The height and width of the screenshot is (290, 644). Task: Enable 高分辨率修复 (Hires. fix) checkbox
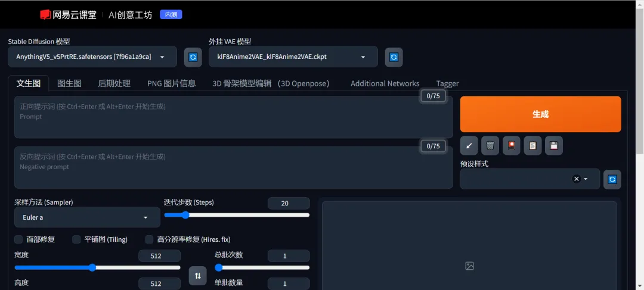[149, 239]
